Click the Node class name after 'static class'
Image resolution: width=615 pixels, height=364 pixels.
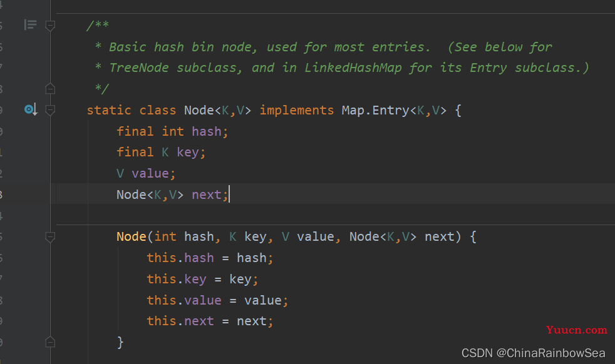(199, 111)
